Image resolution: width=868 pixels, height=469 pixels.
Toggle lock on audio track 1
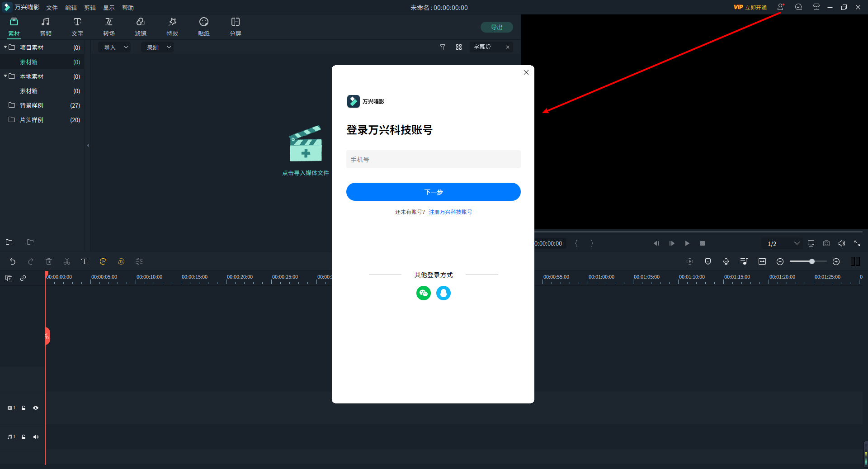(24, 437)
